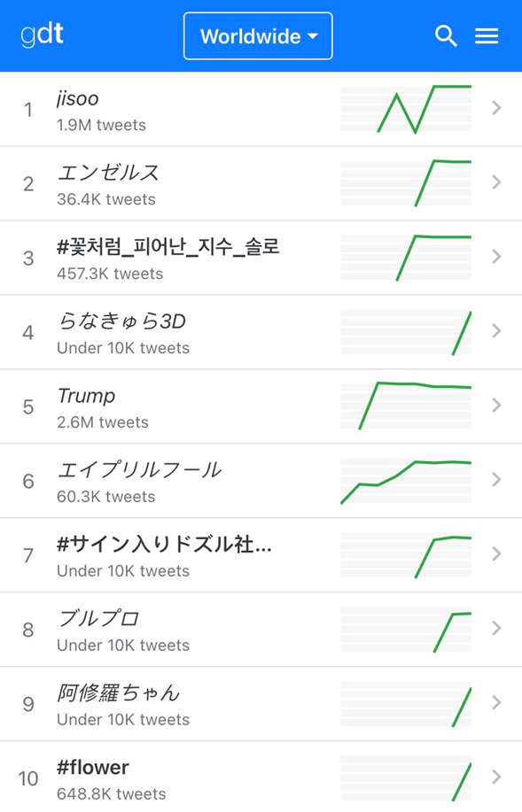Click chevron next to エンゼルス
Screen dimensions: 522x812
point(496,182)
